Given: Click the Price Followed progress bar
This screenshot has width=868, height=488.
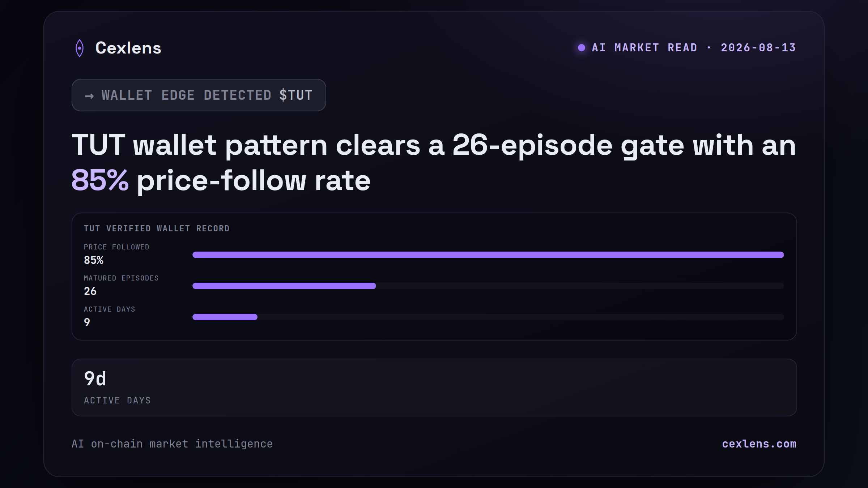Looking at the screenshot, I should click(488, 255).
